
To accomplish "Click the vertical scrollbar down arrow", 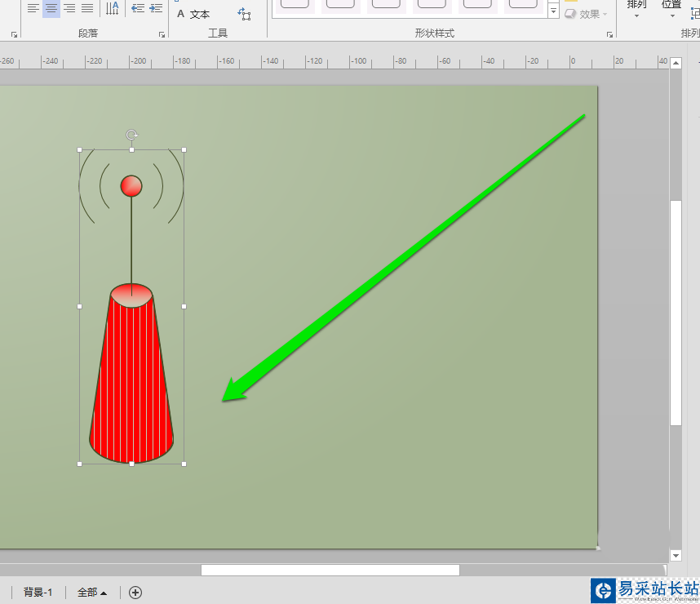I will (676, 556).
